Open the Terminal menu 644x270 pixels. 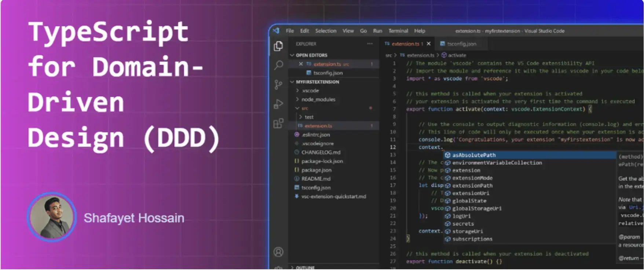[398, 31]
